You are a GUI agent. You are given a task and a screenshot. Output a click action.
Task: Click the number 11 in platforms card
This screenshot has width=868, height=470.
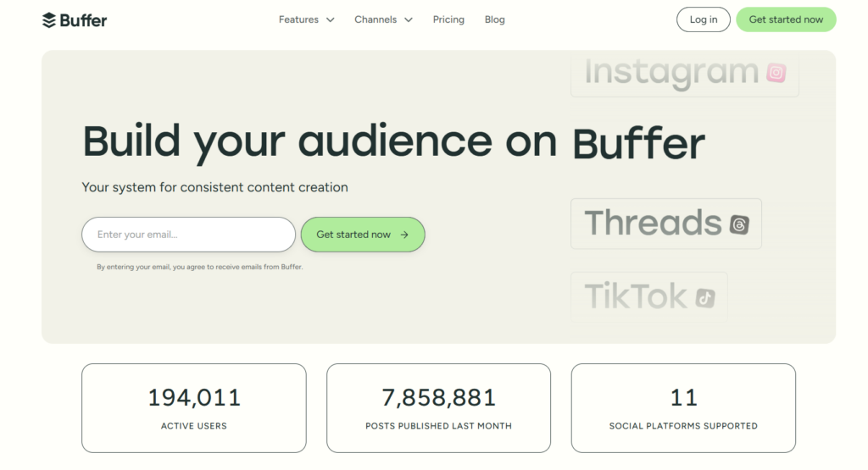(x=684, y=397)
